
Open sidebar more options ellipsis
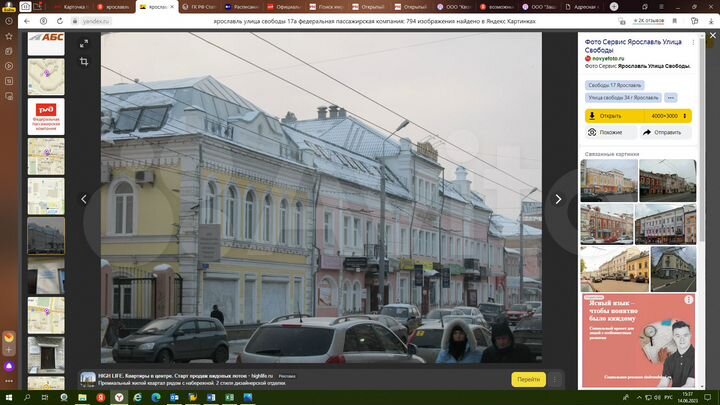9,381
